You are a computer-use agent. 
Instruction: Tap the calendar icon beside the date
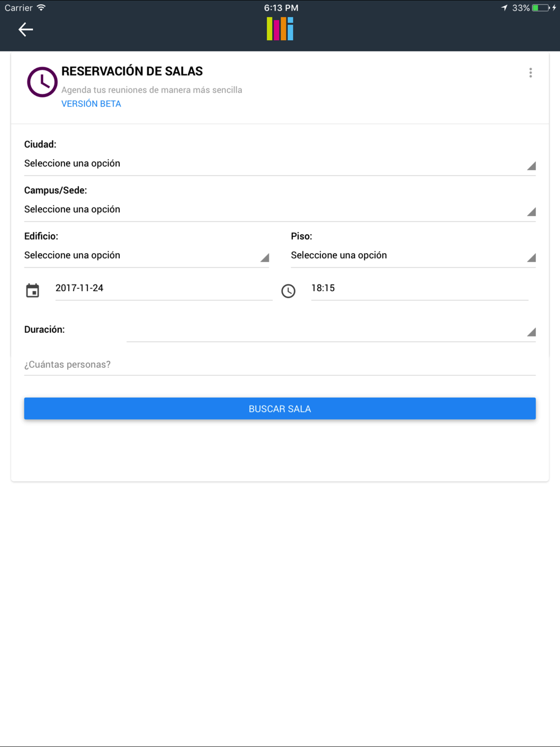[32, 291]
